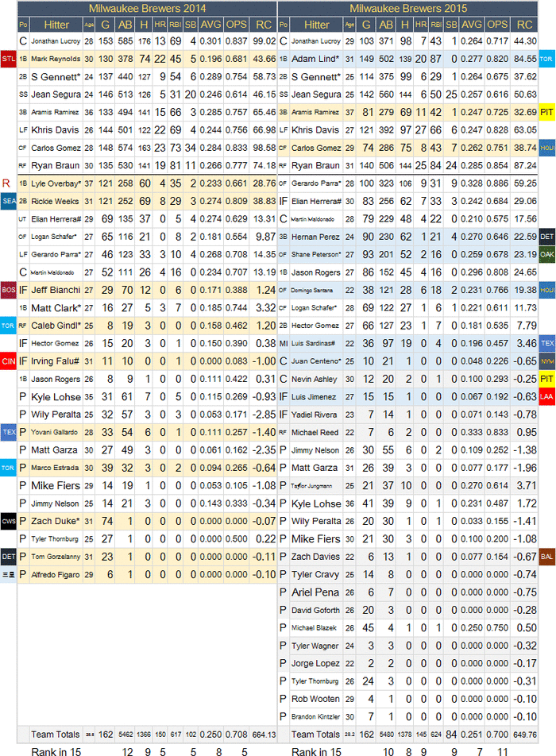The image size is (556, 756).
Task: Select Taylor Jungmann player name
Action: point(311,486)
